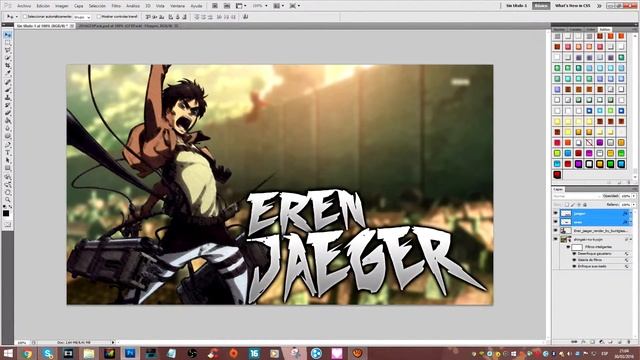The width and height of the screenshot is (640, 360).
Task: Toggle Filtros inteligentes visibility eye
Action: click(568, 247)
